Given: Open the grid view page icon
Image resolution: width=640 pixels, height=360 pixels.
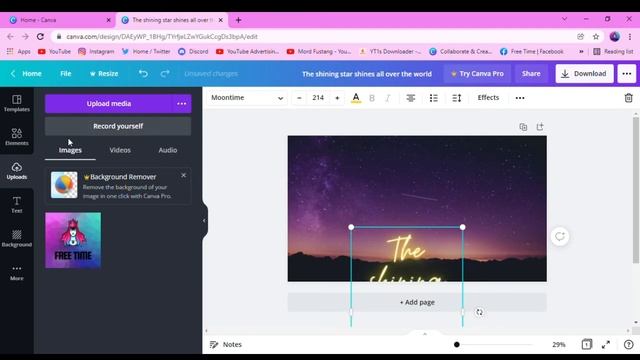Looking at the screenshot, I should pyautogui.click(x=587, y=344).
